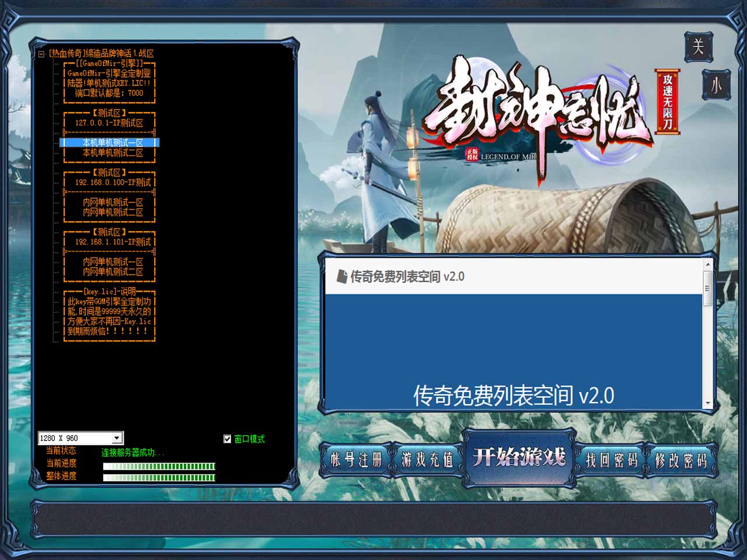Toggle the 窗口模式 checkbox
The height and width of the screenshot is (560, 747).
(x=228, y=439)
